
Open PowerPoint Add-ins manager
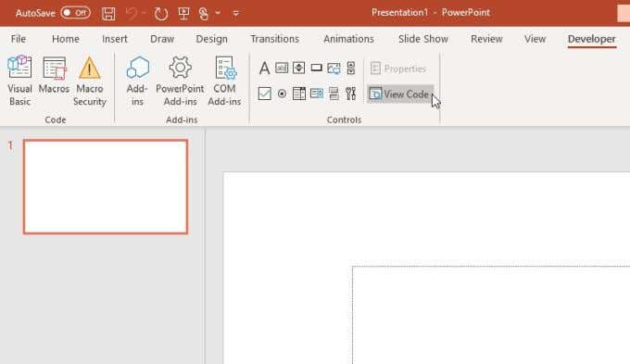(x=180, y=82)
